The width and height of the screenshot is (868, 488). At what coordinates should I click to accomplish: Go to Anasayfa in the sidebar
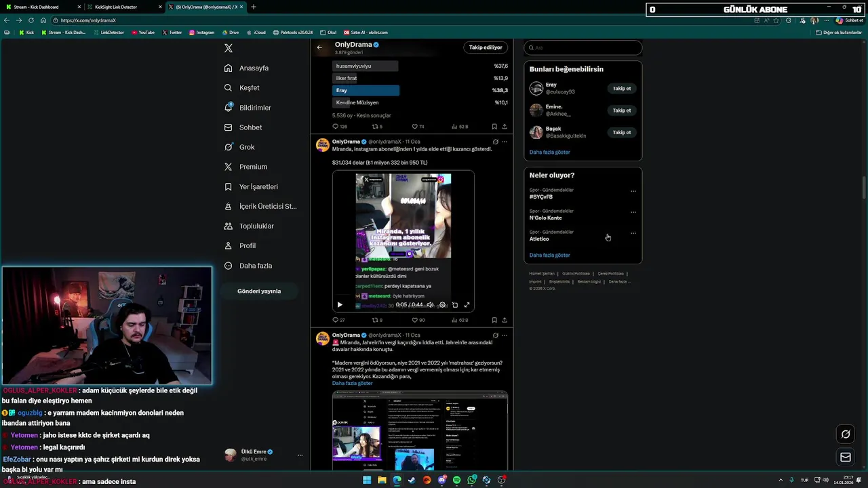click(246, 68)
